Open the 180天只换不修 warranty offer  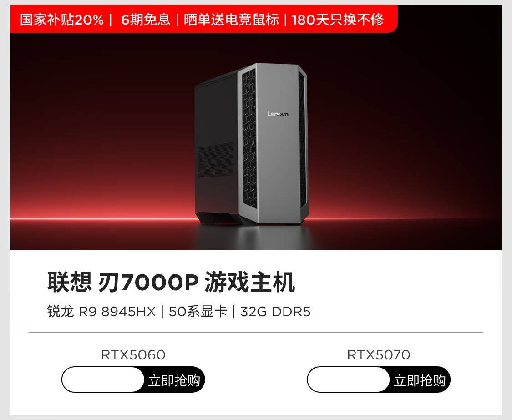[338, 20]
